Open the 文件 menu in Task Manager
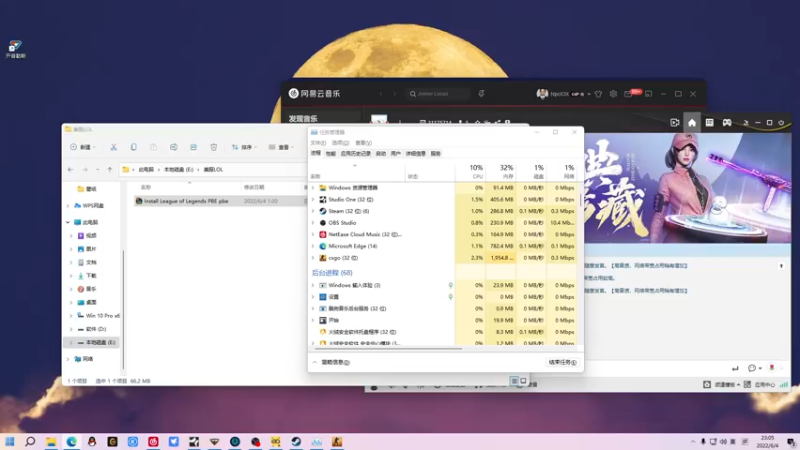 pos(318,143)
